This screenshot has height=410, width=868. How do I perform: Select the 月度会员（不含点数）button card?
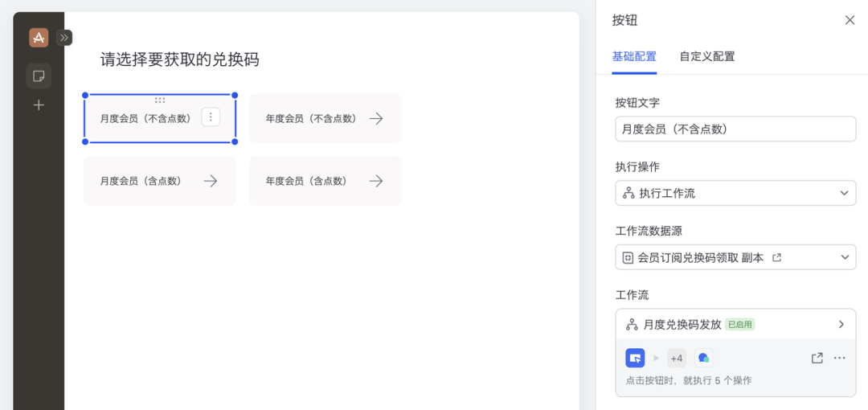160,118
